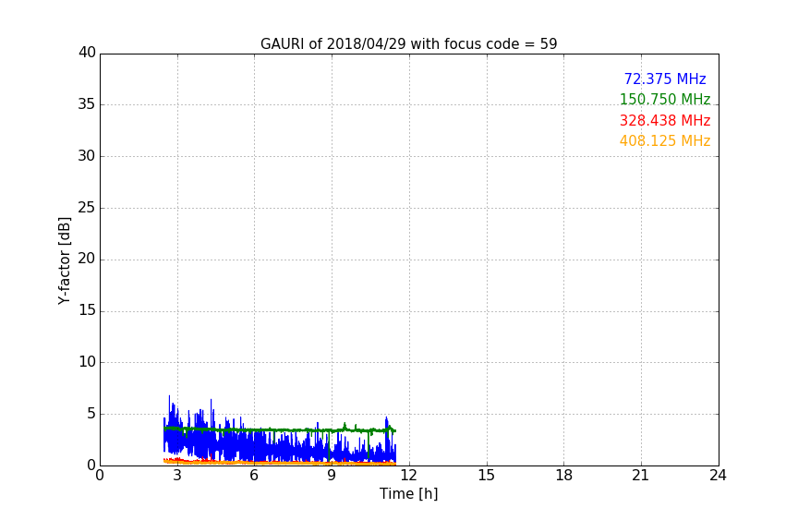Screen dimensions: 798x532
Task: Click the y-axis tick label '30'
Action: 87,156
